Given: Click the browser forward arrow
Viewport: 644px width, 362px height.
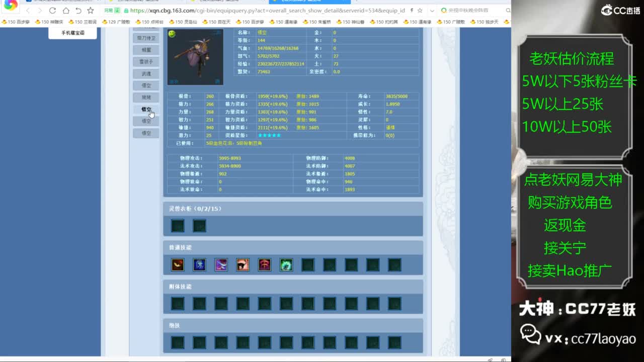Looking at the screenshot, I should [x=39, y=11].
